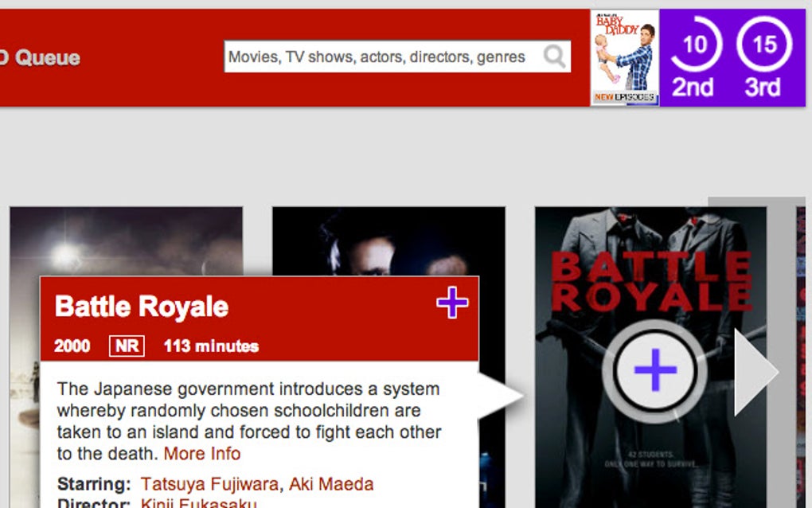Click the NR rating badge
The image size is (812, 508).
(127, 346)
